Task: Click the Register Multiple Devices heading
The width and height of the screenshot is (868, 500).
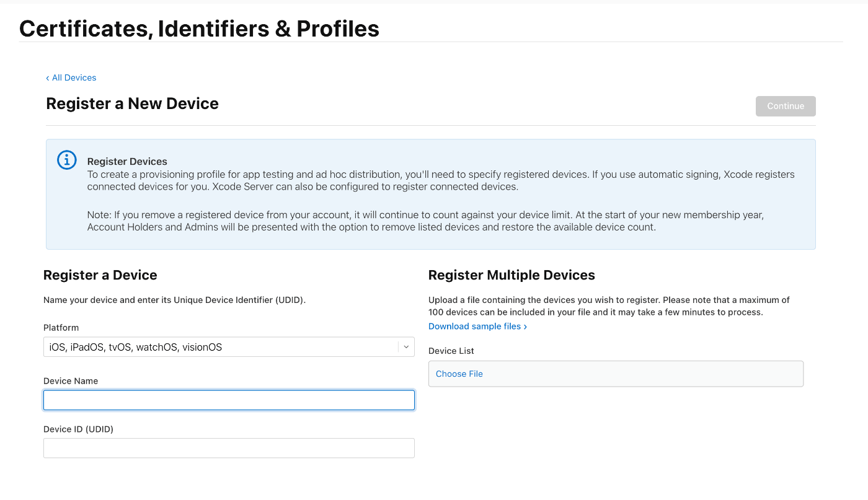Action: point(511,275)
